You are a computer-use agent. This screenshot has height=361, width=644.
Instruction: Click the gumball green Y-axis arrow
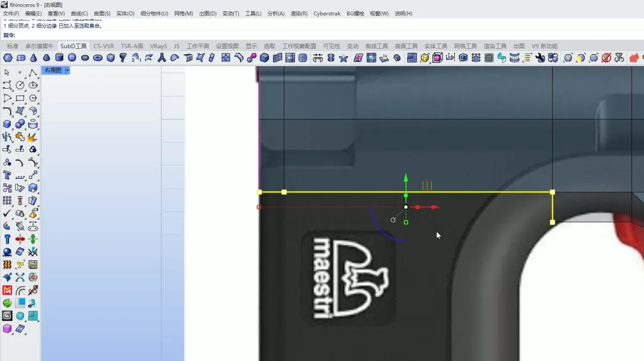pos(406,178)
